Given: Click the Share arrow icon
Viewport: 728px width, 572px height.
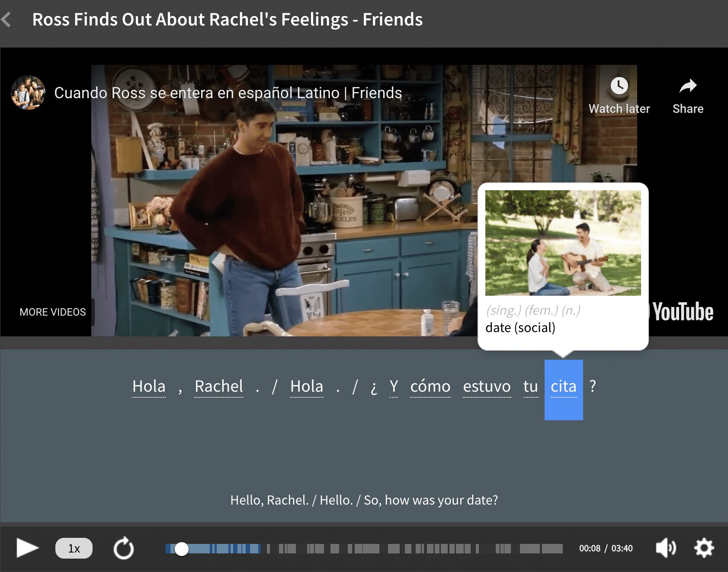Looking at the screenshot, I should (x=687, y=86).
